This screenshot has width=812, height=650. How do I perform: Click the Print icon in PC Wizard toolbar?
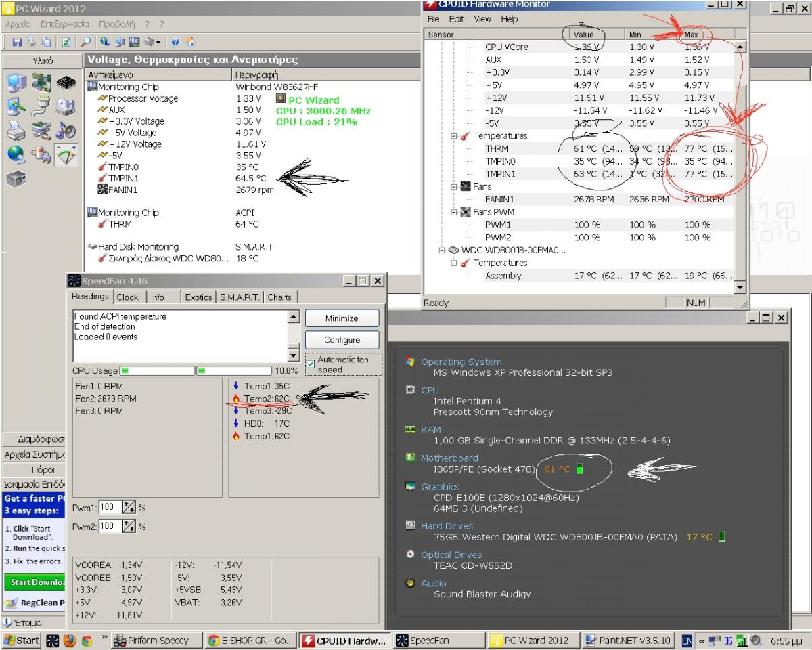pyautogui.click(x=32, y=42)
